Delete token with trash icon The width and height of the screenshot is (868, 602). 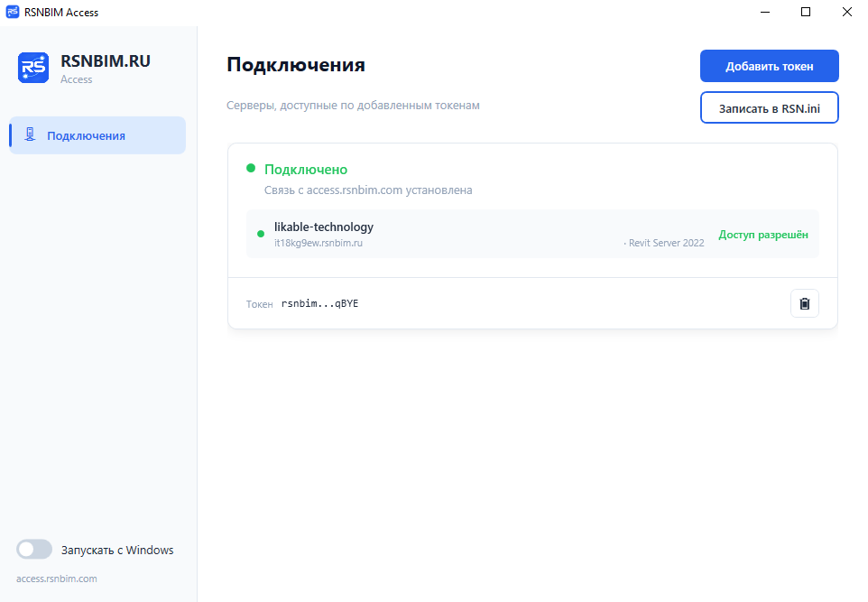point(804,303)
